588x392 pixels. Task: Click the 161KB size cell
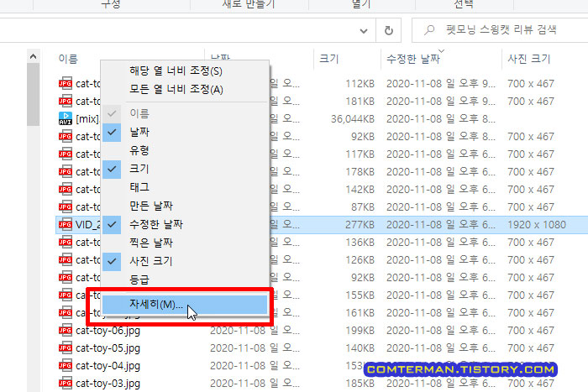click(x=360, y=313)
